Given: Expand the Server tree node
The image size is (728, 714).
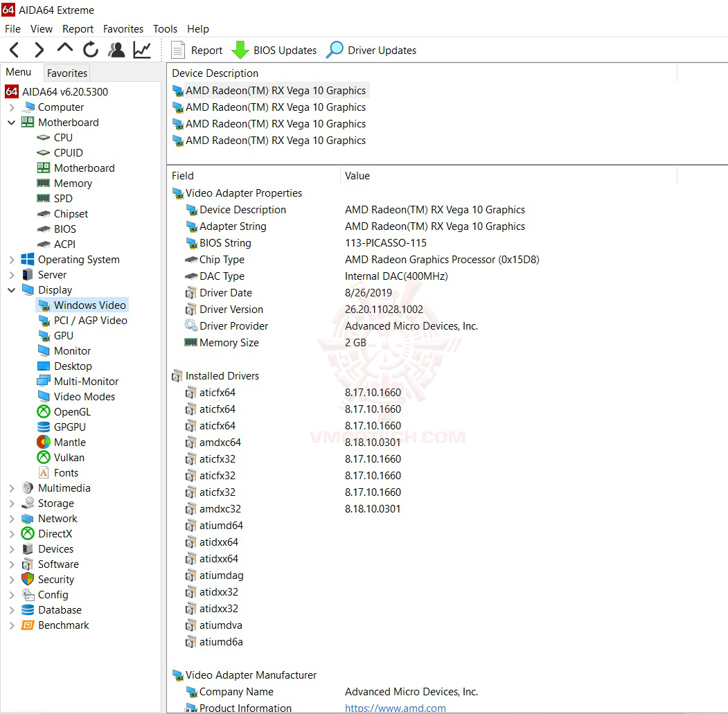Looking at the screenshot, I should coord(12,275).
